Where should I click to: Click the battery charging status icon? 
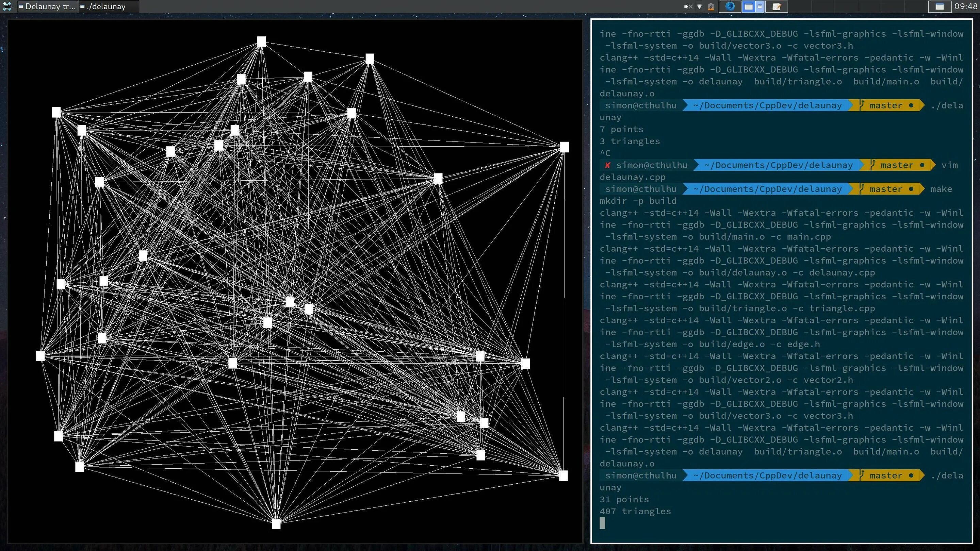pyautogui.click(x=710, y=6)
